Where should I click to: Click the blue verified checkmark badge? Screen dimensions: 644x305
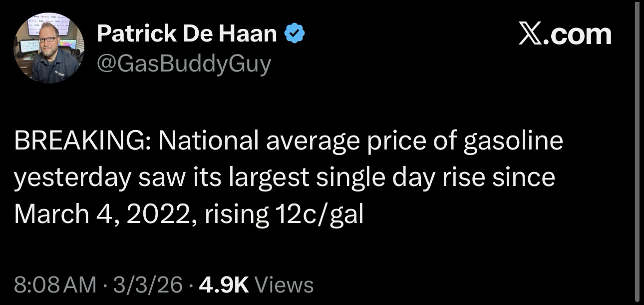[x=295, y=34]
